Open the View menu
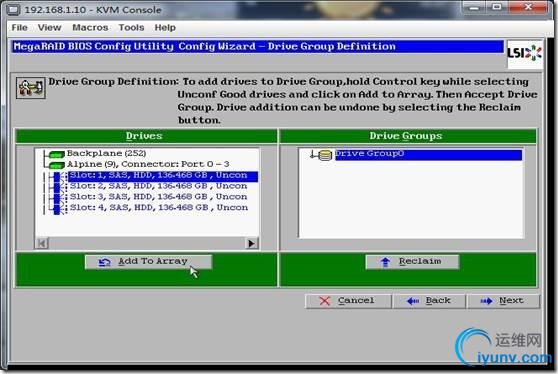 [x=49, y=27]
